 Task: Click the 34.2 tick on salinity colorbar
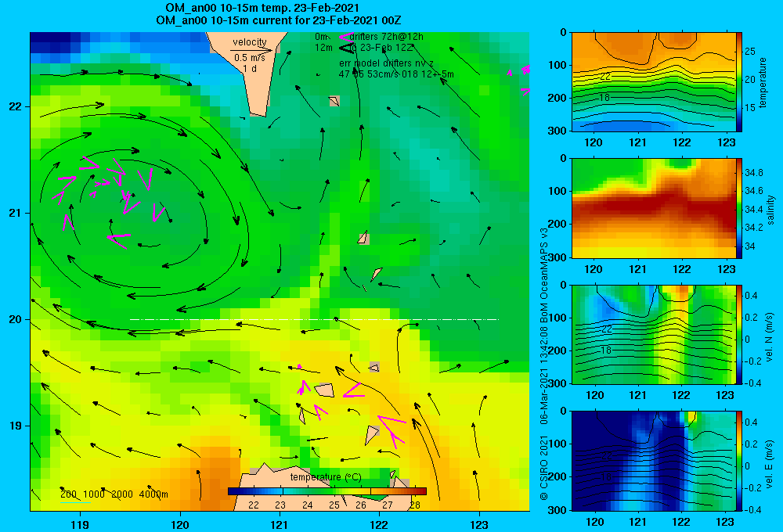(x=754, y=228)
